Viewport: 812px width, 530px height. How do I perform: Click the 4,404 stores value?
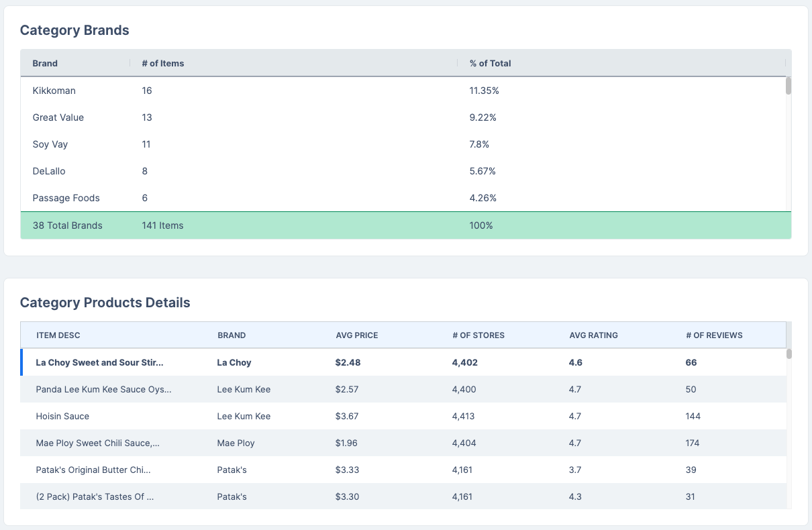click(464, 443)
